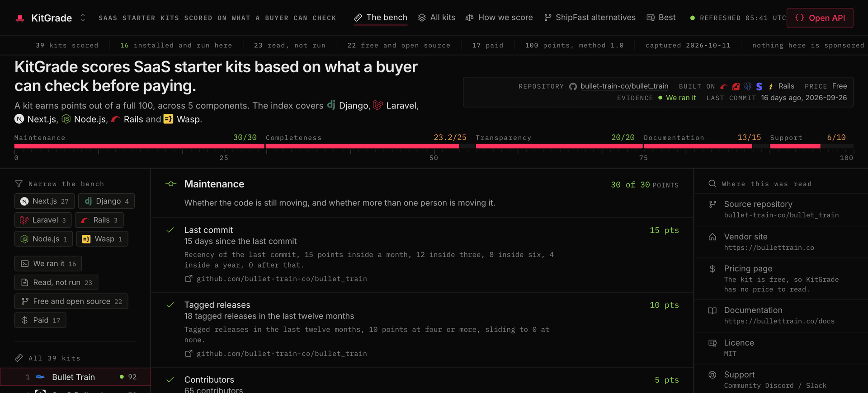Click the Maintenance section commit icon

click(x=171, y=184)
